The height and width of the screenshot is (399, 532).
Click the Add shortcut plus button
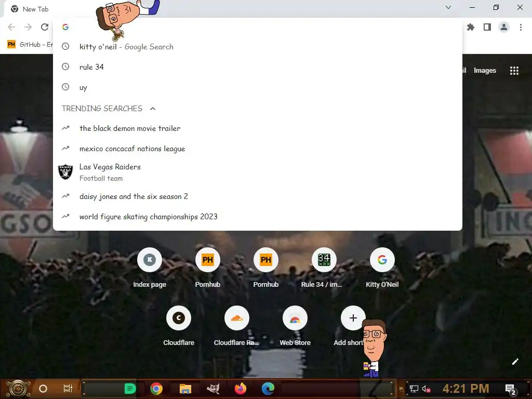coord(353,318)
